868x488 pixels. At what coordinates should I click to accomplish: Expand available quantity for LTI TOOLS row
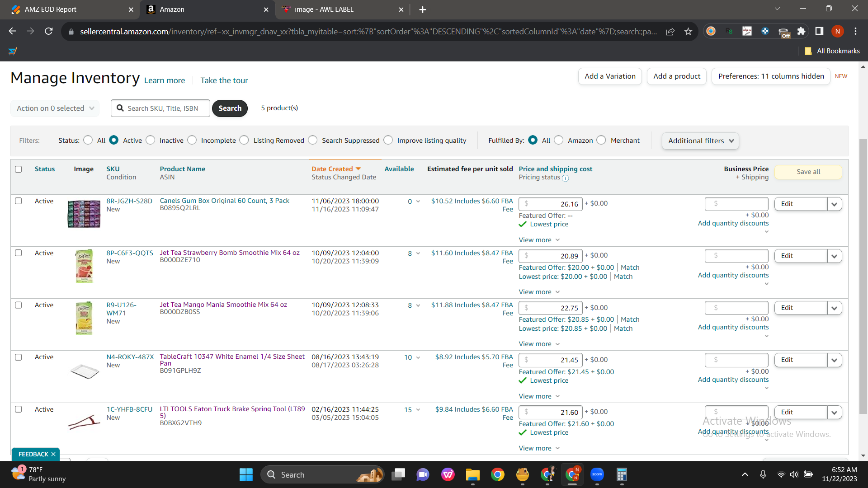[x=418, y=409]
